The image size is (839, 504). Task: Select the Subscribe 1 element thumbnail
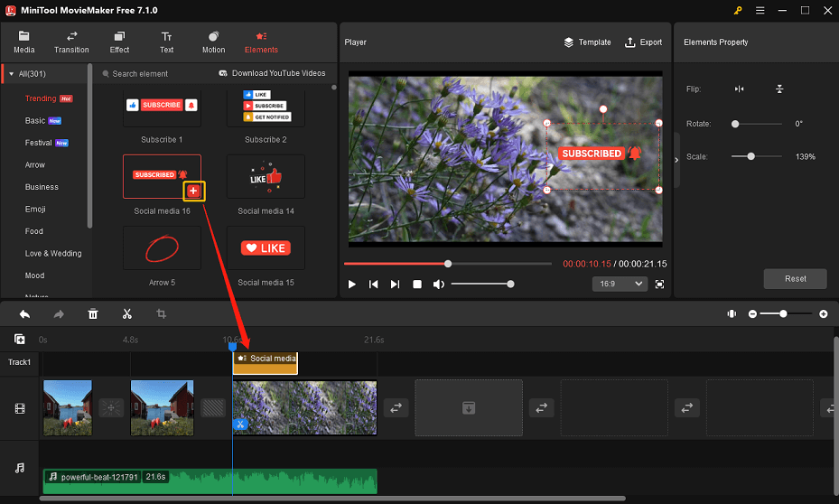[163, 107]
